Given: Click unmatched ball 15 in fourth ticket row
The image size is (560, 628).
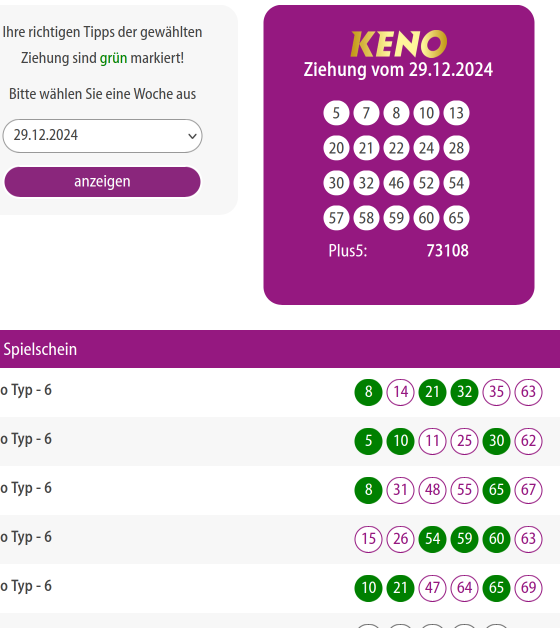Looking at the screenshot, I should point(368,539).
